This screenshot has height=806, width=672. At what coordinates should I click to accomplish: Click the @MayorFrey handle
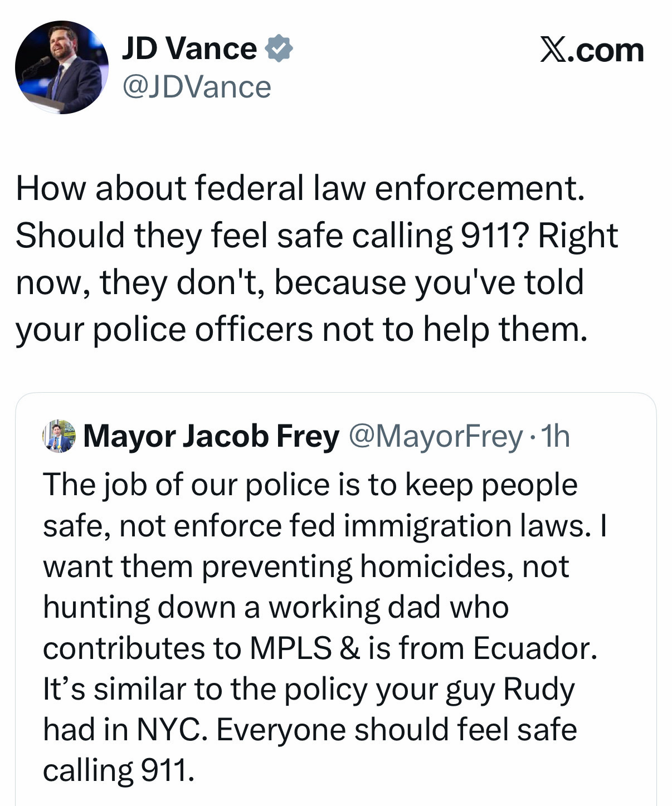(435, 436)
